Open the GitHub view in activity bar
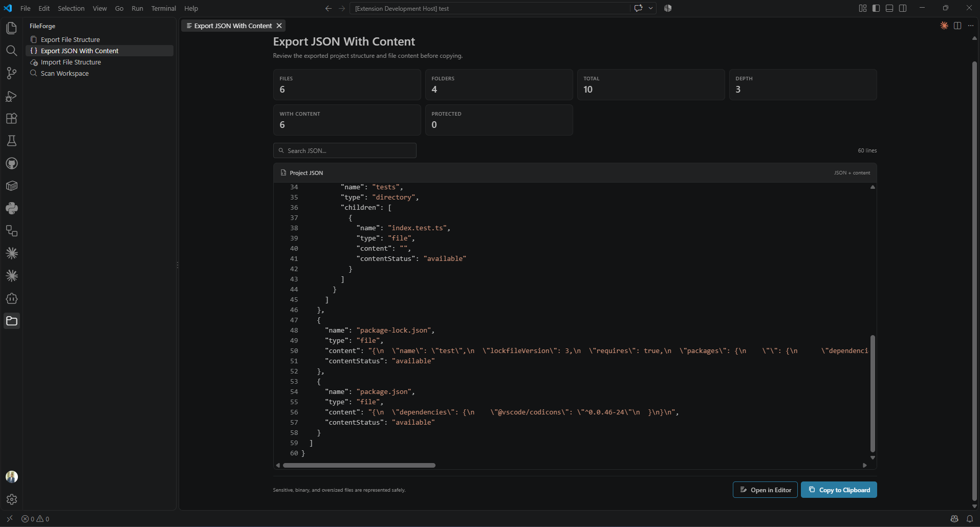This screenshot has width=980, height=527. pyautogui.click(x=11, y=163)
